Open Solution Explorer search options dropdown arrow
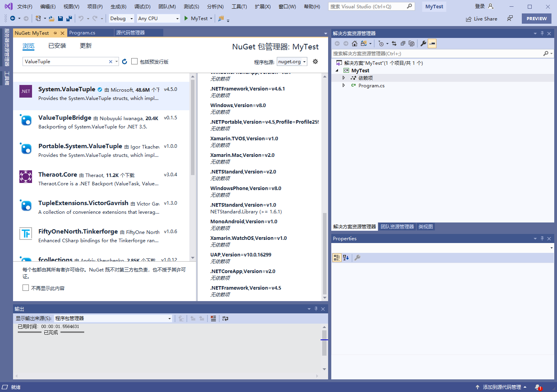Viewport: 557px width, 392px height. point(551,53)
